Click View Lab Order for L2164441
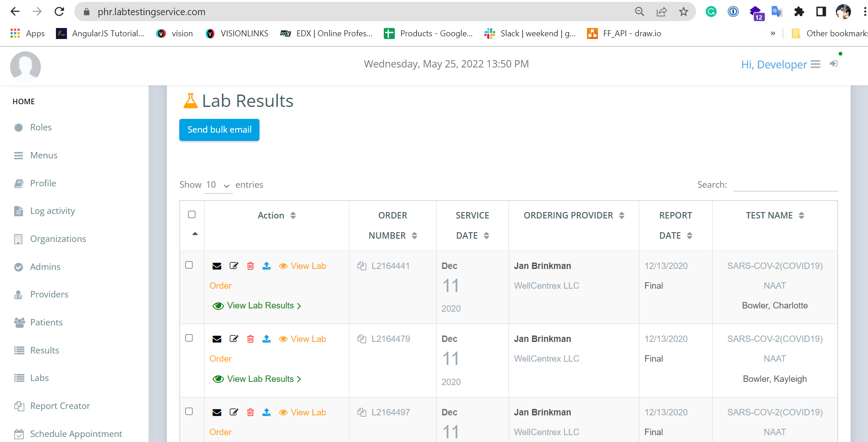This screenshot has width=868, height=442. tap(302, 266)
